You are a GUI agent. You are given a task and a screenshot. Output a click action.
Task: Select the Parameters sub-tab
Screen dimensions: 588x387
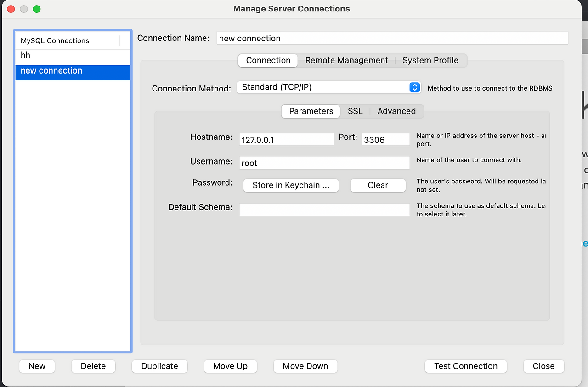(311, 111)
